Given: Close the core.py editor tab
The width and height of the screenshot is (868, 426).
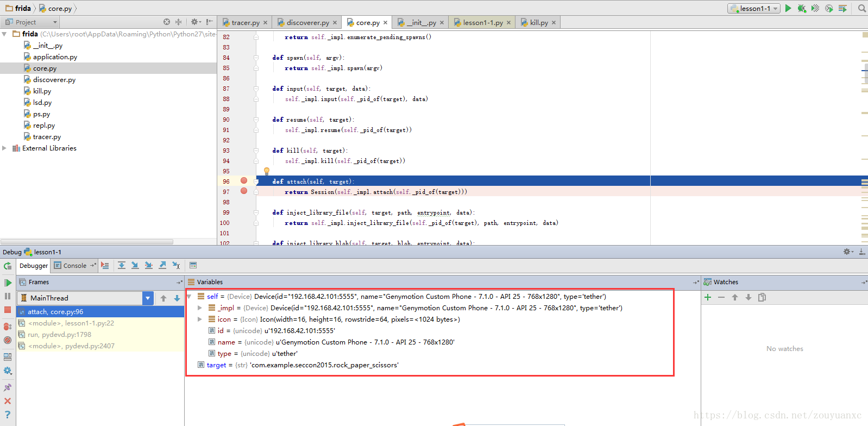Looking at the screenshot, I should click(x=385, y=23).
